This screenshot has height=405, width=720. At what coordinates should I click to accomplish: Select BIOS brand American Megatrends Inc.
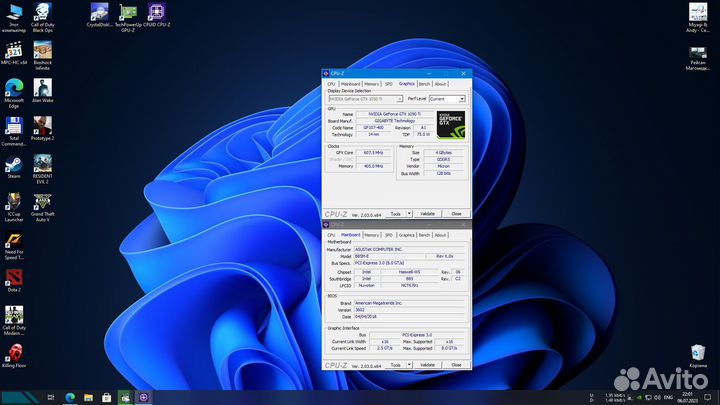[x=409, y=303]
